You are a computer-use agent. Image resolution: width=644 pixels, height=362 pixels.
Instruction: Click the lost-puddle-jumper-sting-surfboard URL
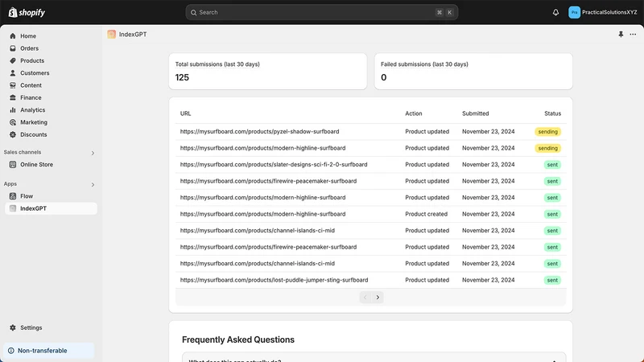(274, 280)
